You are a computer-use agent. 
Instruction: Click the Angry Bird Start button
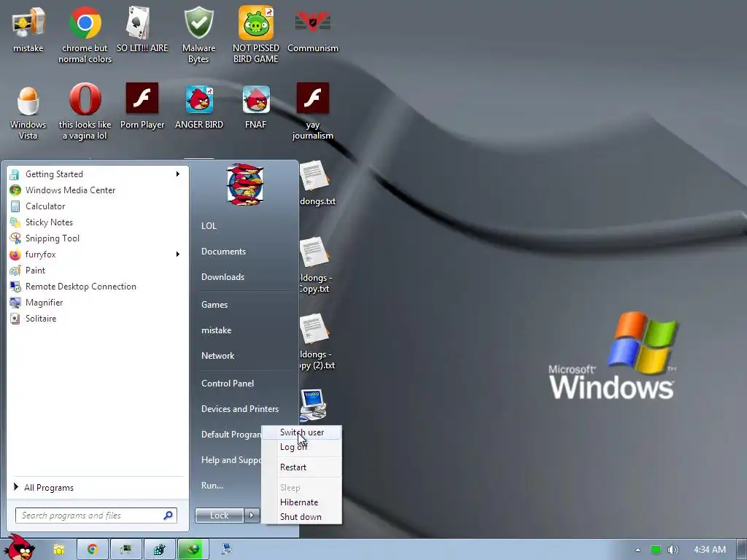pos(19,547)
